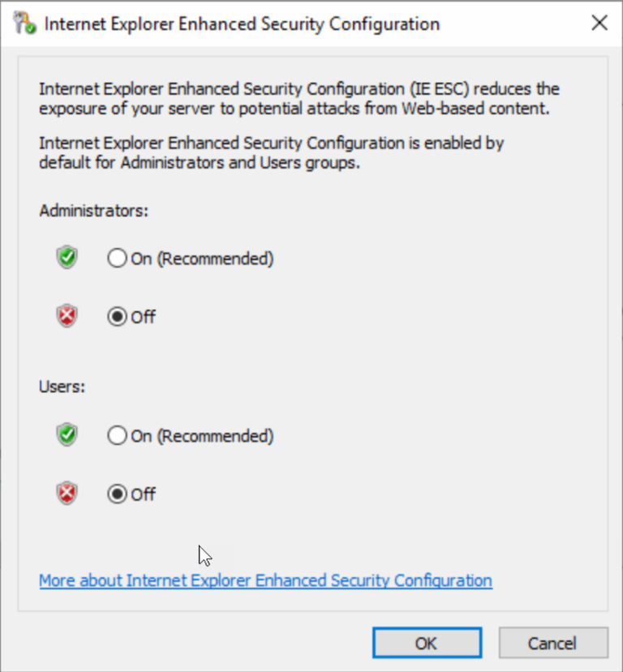Open More about Internet Explorer Enhanced Security Configuration
This screenshot has width=623, height=672.
265,580
